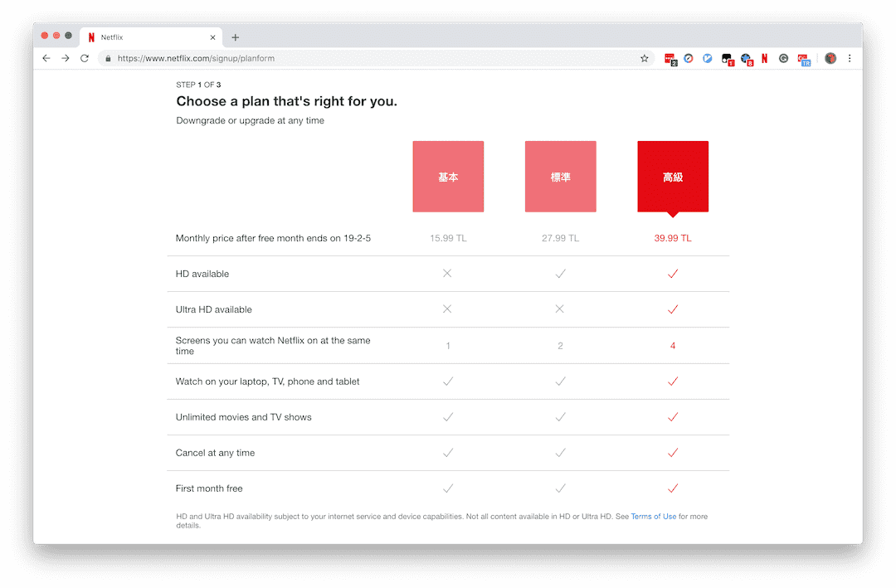This screenshot has height=588, width=896.
Task: Click the reload page icon
Action: [x=85, y=59]
